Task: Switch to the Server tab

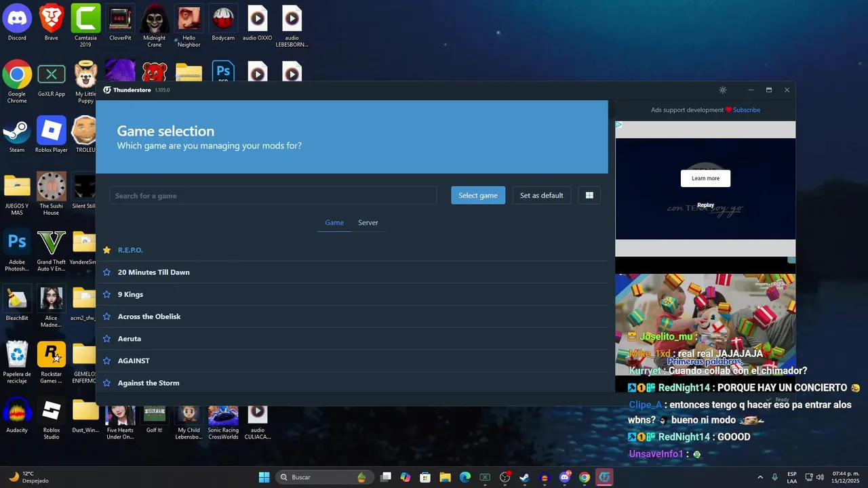Action: [x=368, y=222]
